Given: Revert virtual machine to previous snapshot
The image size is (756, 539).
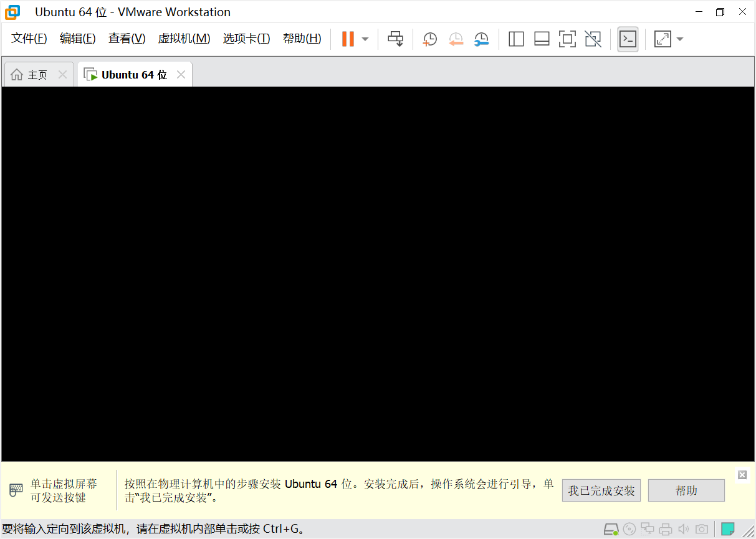Looking at the screenshot, I should [x=456, y=39].
